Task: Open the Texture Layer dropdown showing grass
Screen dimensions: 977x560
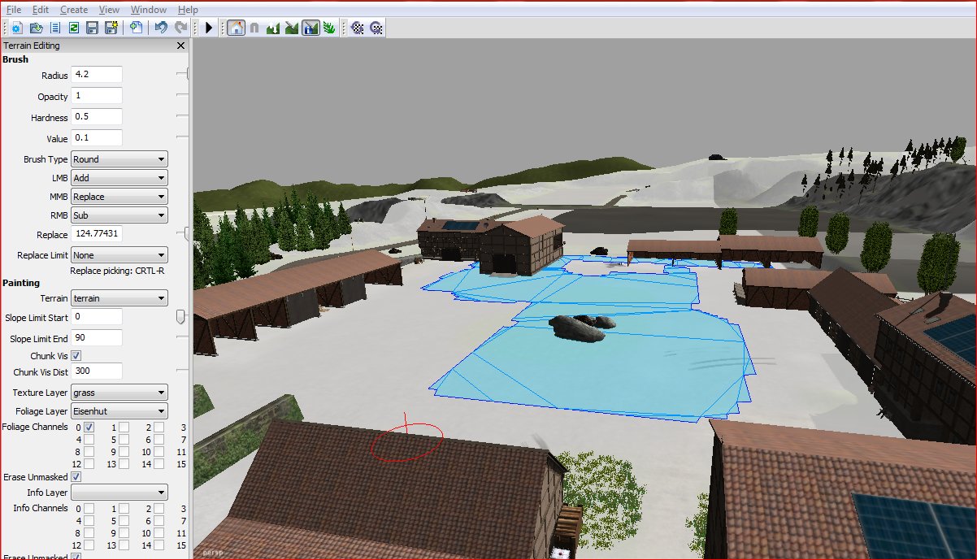Action: click(x=119, y=393)
